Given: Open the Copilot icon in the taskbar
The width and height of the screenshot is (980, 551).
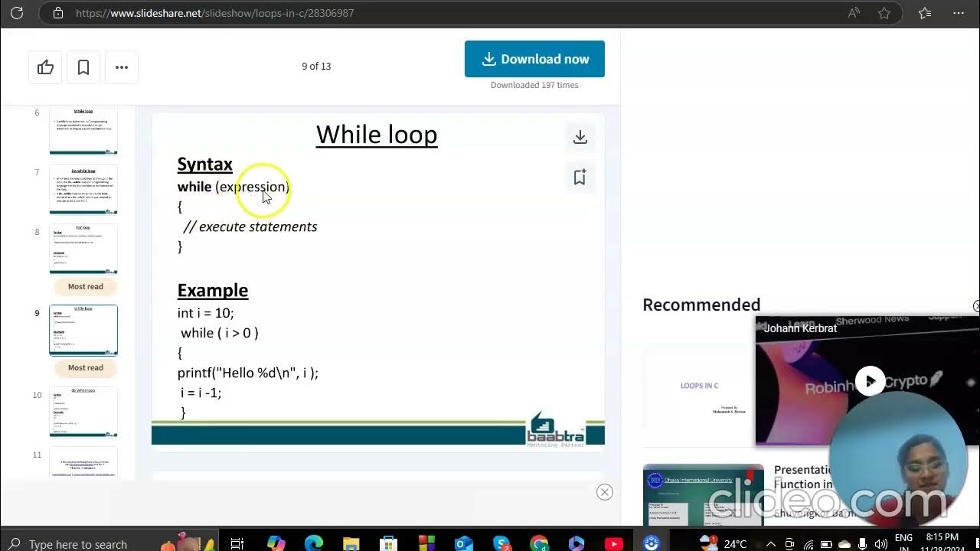Looking at the screenshot, I should click(x=276, y=543).
